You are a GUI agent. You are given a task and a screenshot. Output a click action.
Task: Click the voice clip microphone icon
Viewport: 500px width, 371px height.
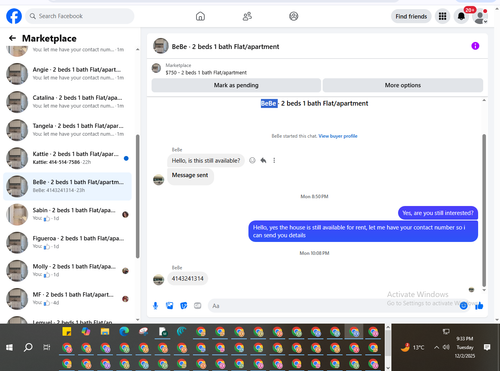[155, 306]
